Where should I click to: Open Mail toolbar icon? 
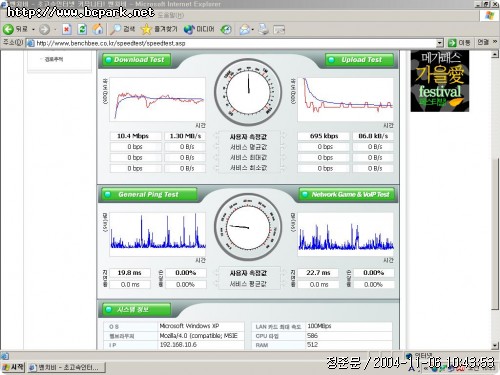[x=244, y=30]
